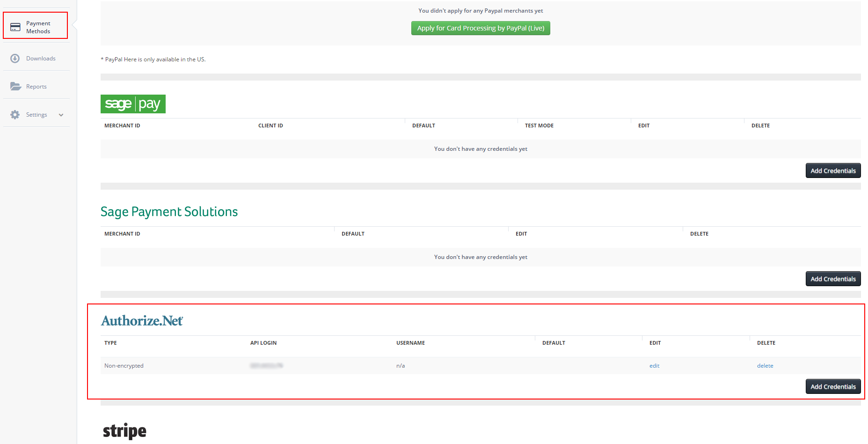
Task: Add Credentials for Sage Payment Solutions
Action: tap(833, 279)
